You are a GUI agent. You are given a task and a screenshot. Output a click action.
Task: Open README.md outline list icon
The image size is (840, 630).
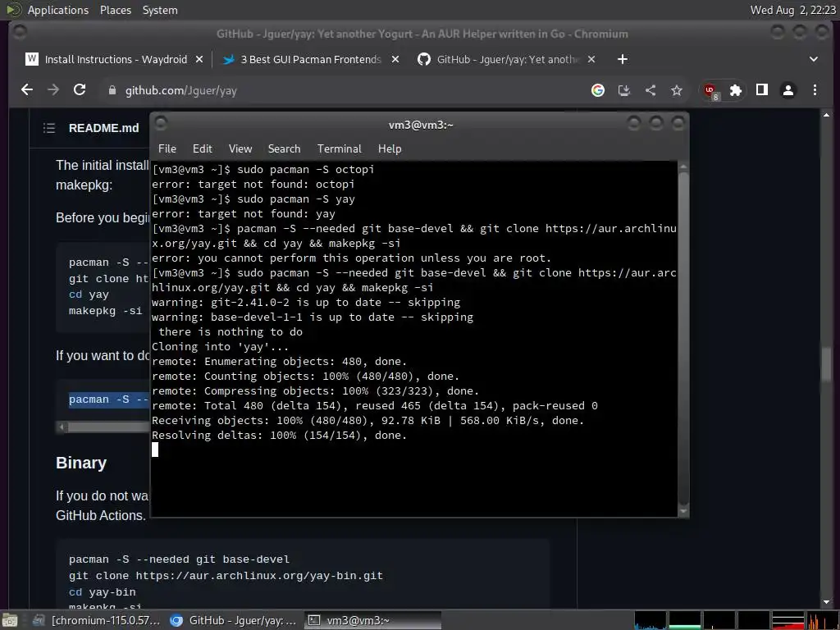tap(48, 127)
